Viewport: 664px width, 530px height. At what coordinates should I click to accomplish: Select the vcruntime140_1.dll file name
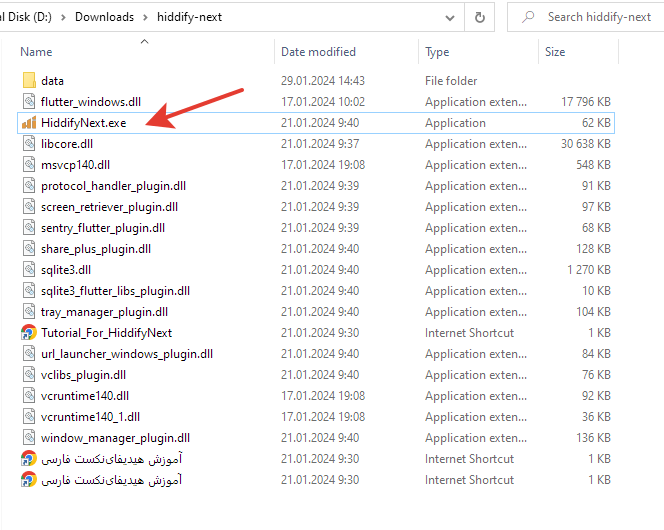click(90, 417)
